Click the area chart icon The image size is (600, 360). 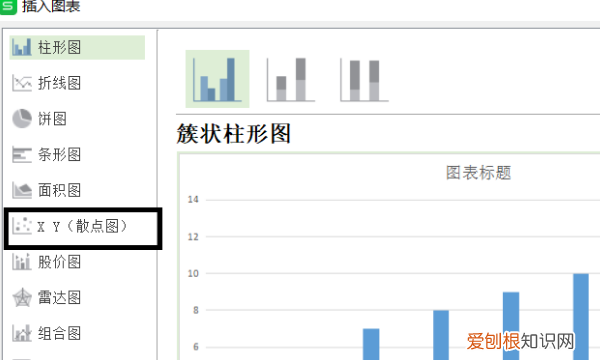(x=21, y=190)
